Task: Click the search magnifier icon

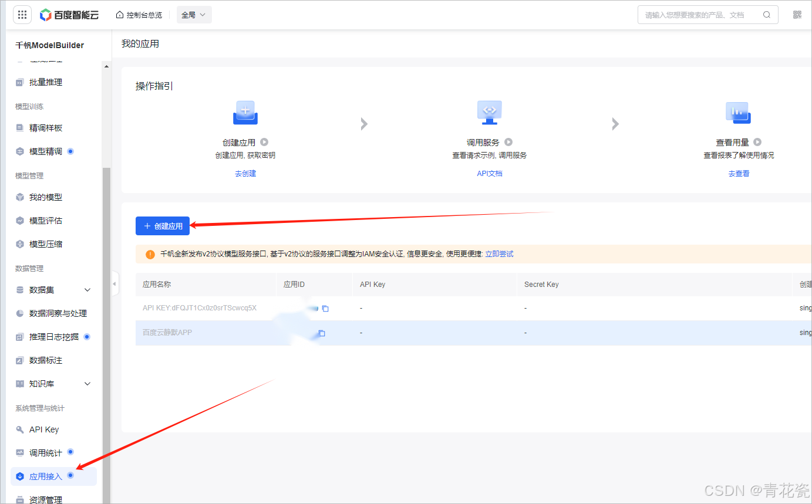Action: click(767, 15)
